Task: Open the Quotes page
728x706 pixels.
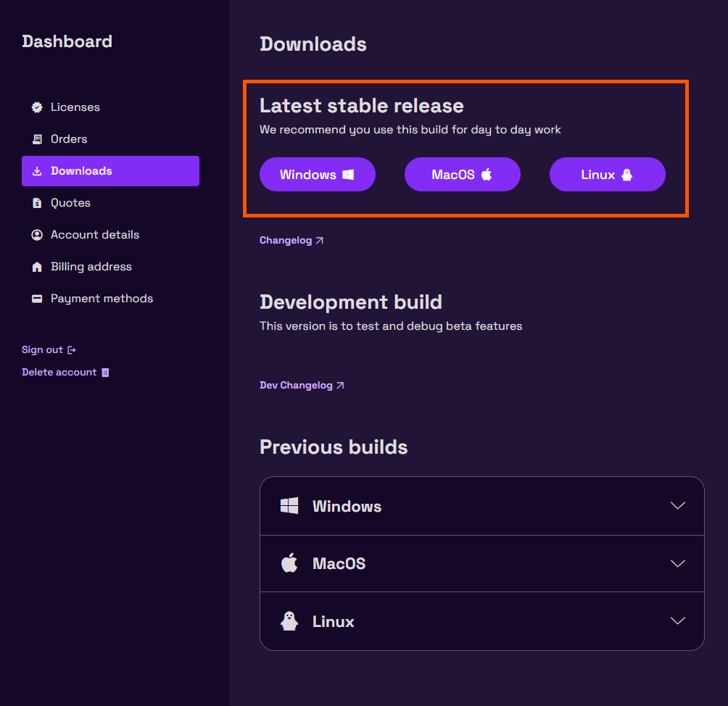Action: (x=110, y=203)
